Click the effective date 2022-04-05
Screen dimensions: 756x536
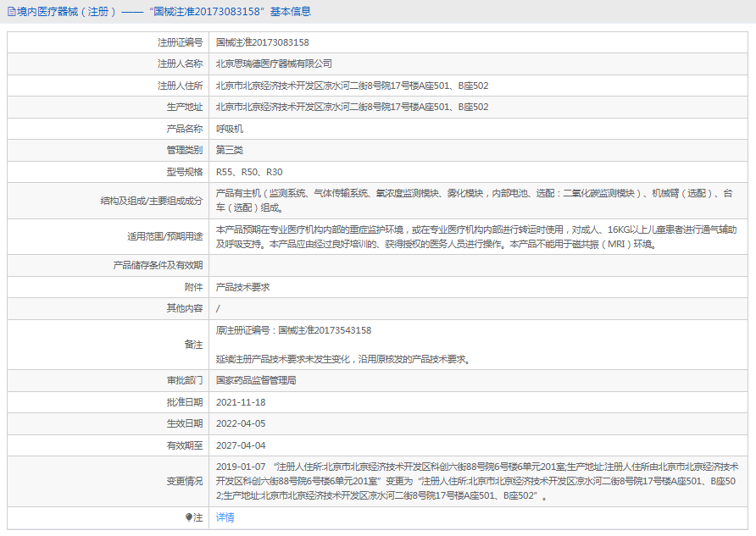(241, 423)
